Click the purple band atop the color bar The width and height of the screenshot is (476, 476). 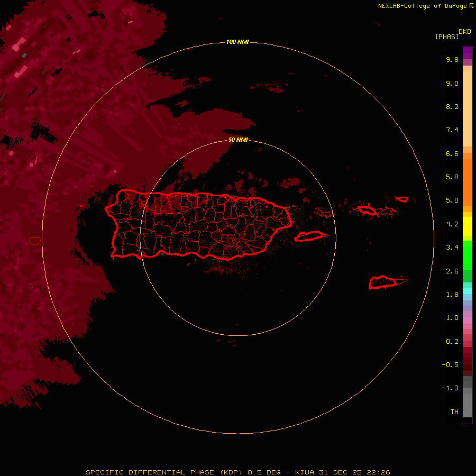click(x=467, y=53)
